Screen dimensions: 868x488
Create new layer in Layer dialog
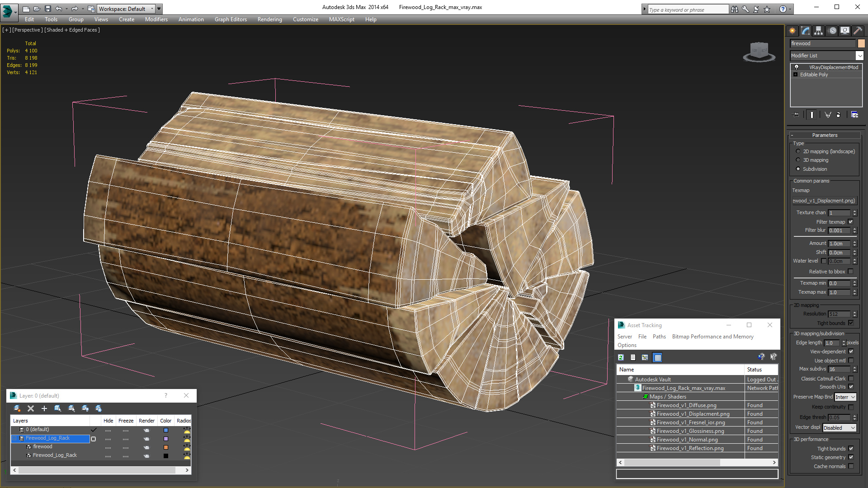point(17,408)
